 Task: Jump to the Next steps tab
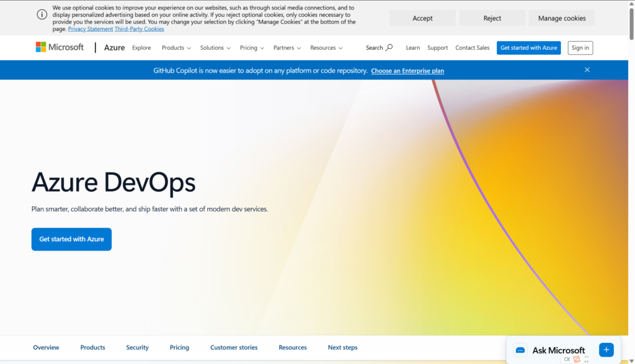click(342, 347)
